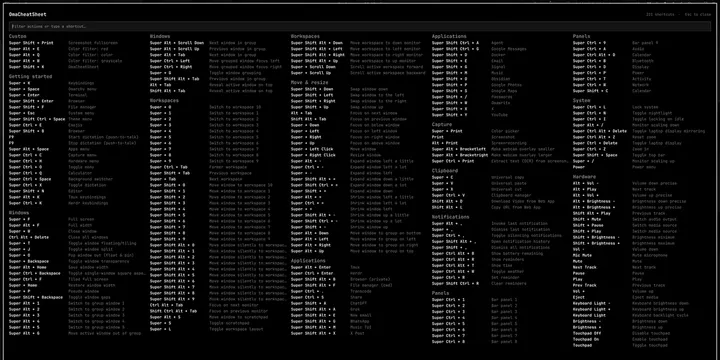Select the 'Clipboard manager' row

pyautogui.click(x=500, y=195)
